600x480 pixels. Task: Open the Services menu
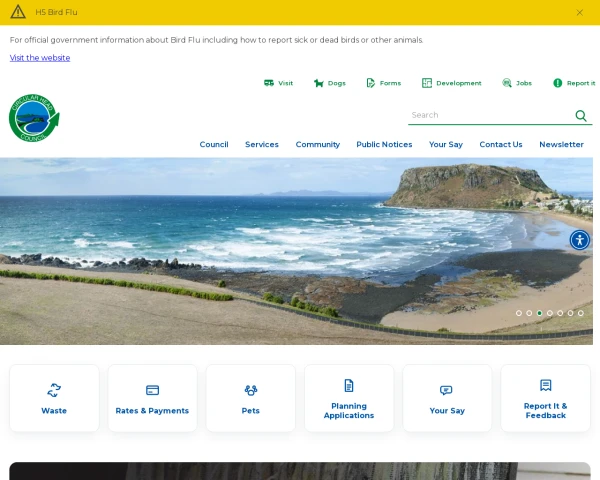(262, 145)
